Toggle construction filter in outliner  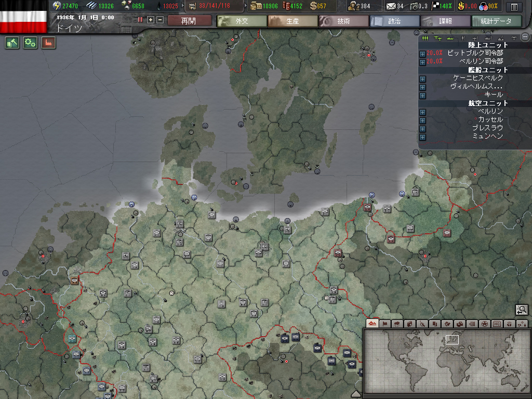click(501, 37)
